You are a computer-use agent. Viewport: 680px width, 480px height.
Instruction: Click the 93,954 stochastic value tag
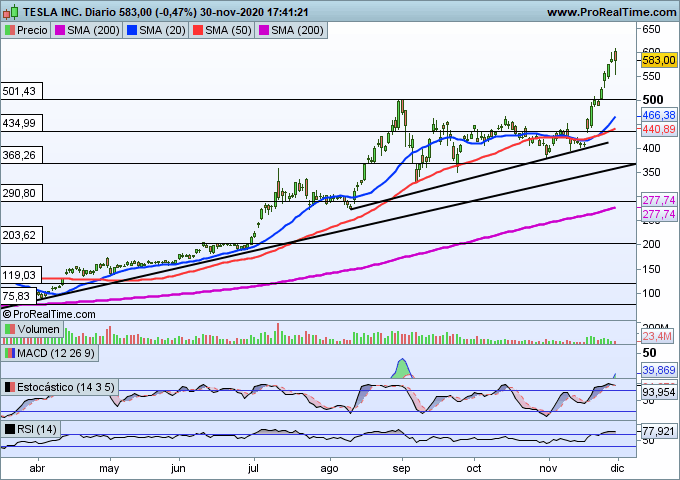(x=659, y=392)
